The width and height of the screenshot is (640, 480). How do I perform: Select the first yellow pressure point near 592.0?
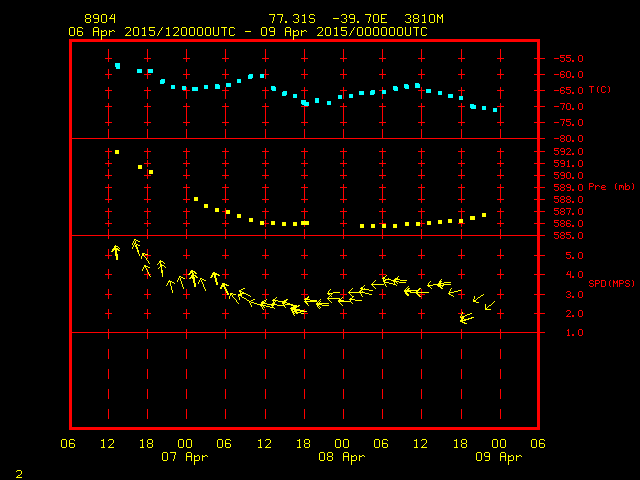pos(117,152)
